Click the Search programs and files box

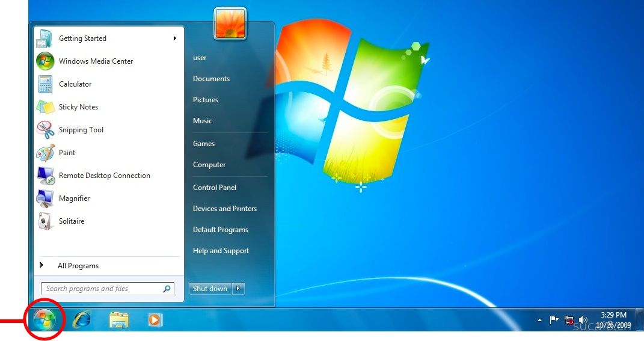102,289
